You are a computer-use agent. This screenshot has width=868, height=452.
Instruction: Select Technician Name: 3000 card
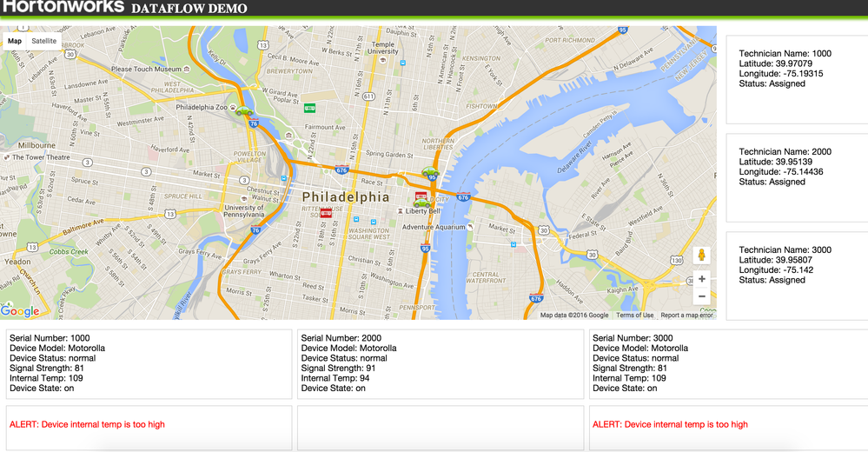(797, 276)
